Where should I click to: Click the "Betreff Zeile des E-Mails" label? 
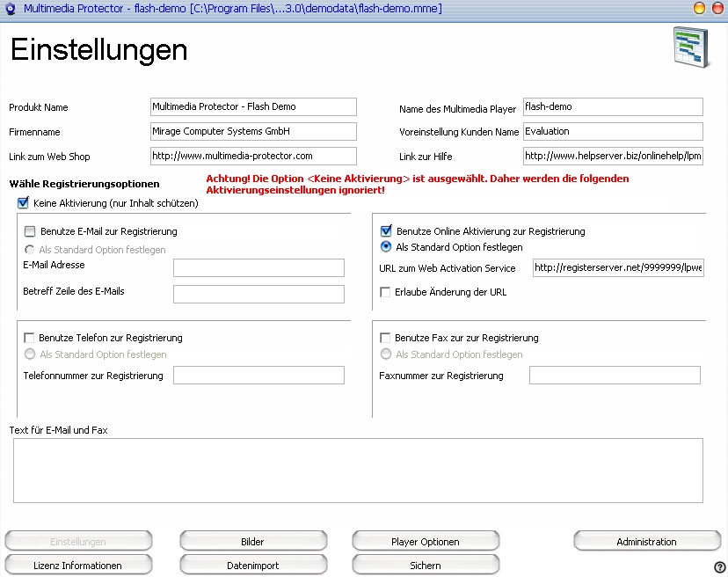(x=74, y=291)
